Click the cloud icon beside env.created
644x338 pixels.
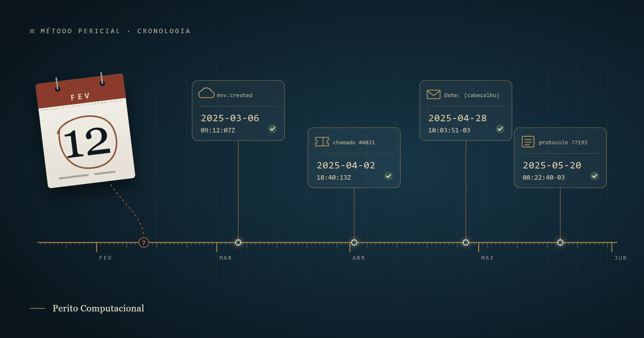click(x=207, y=93)
